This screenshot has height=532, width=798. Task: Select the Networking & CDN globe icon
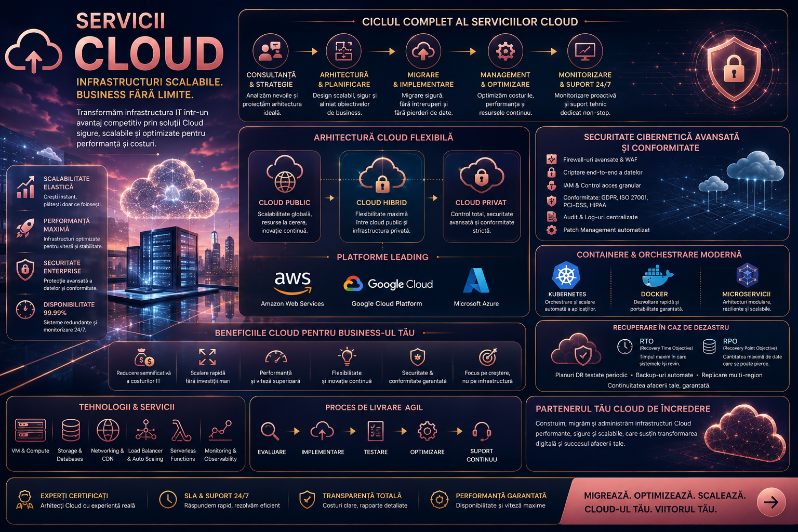coord(108,430)
